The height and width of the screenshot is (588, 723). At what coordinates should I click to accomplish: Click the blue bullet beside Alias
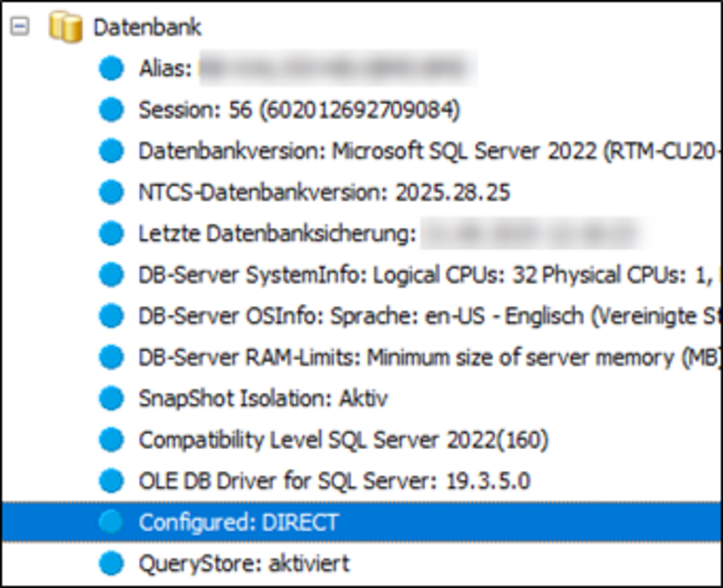[111, 69]
